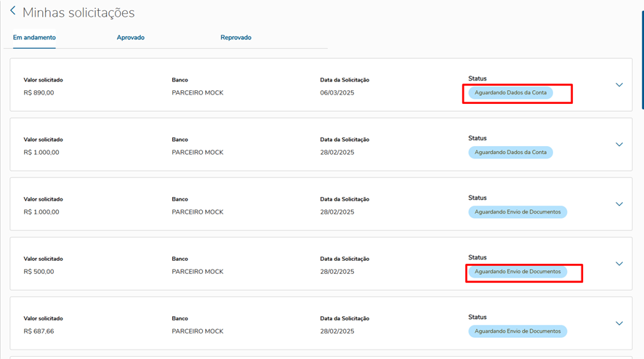This screenshot has width=644, height=359.
Task: Click the R$ 687,66 requested value
Action: point(39,331)
